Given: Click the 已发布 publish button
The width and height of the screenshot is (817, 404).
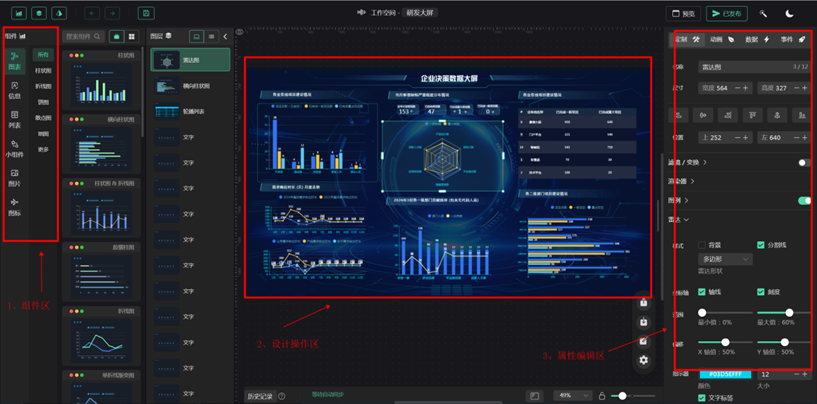Looking at the screenshot, I should [726, 14].
